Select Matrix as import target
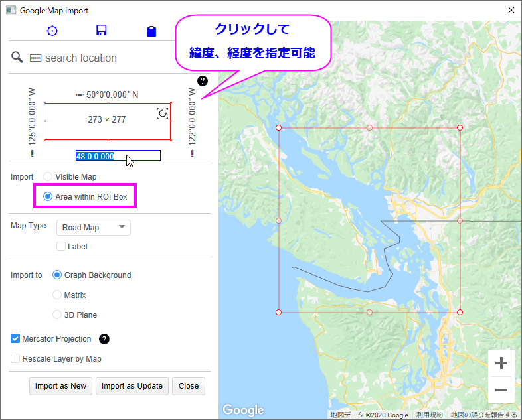Image resolution: width=522 pixels, height=420 pixels. [x=57, y=295]
